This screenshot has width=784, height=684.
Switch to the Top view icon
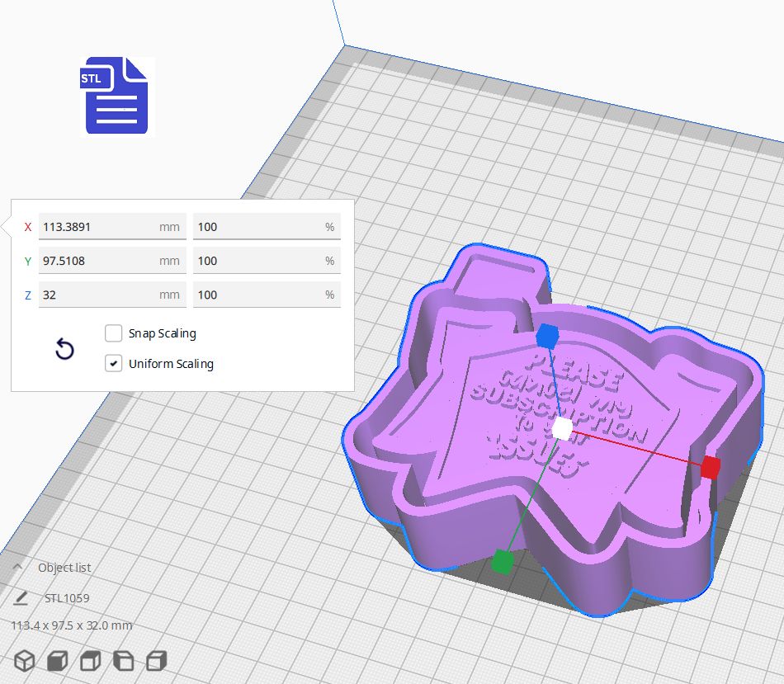point(89,660)
